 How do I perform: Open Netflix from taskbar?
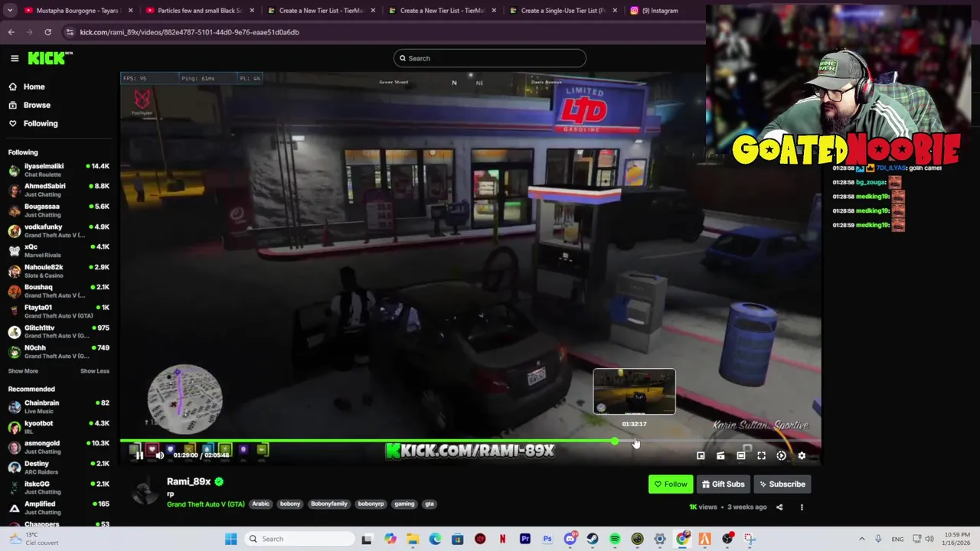click(502, 539)
